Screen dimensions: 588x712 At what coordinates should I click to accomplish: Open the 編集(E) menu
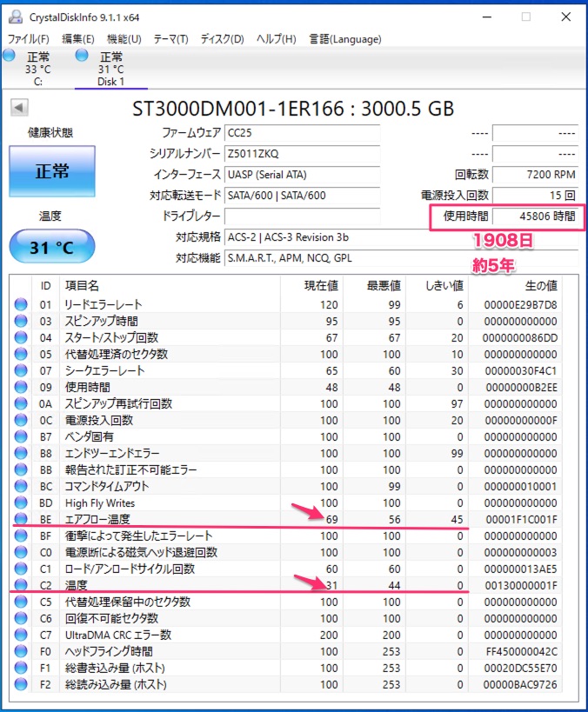(78, 39)
